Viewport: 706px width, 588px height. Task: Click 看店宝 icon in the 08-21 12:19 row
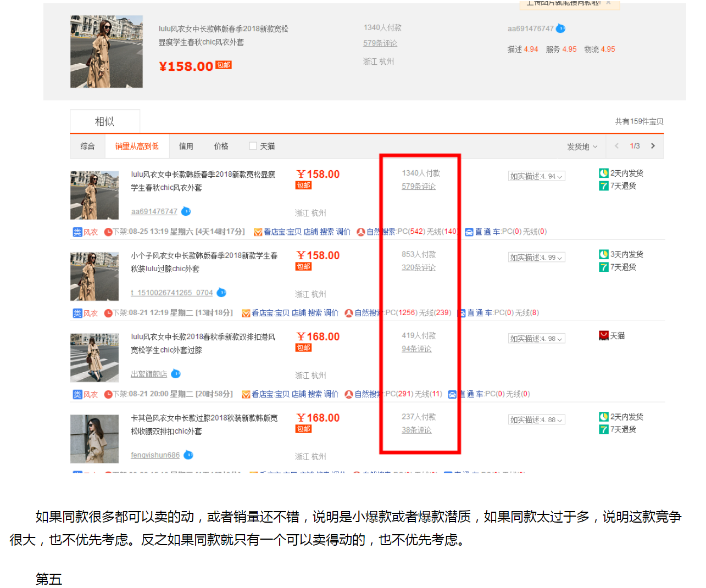(x=246, y=313)
